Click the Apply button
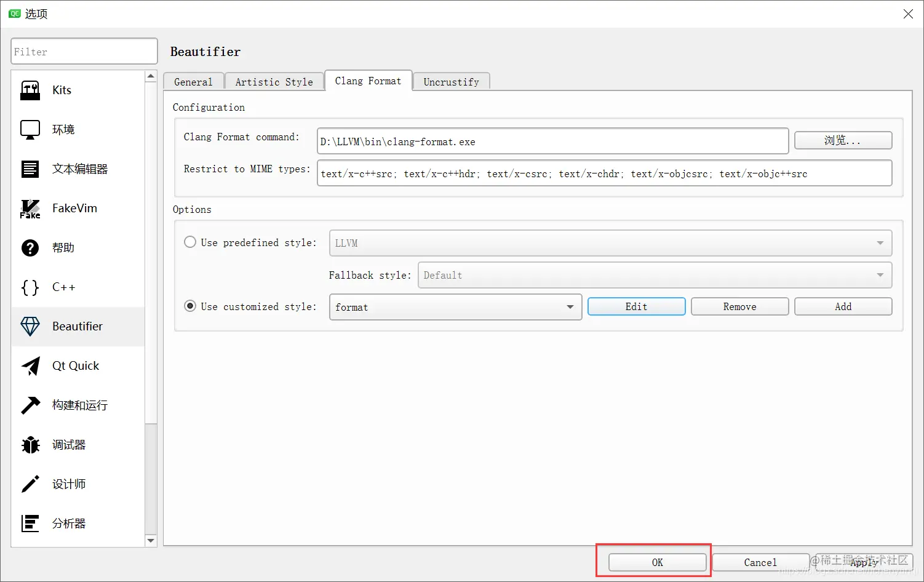 [864, 562]
